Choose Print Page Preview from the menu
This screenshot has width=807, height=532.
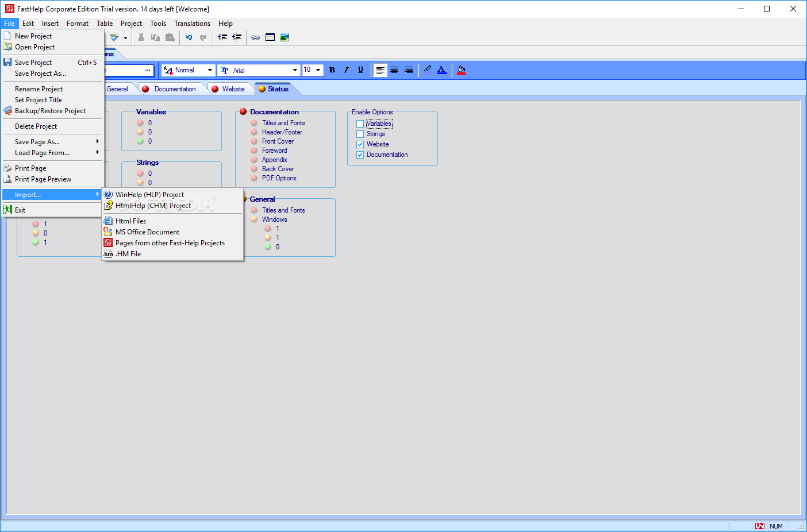point(52,179)
